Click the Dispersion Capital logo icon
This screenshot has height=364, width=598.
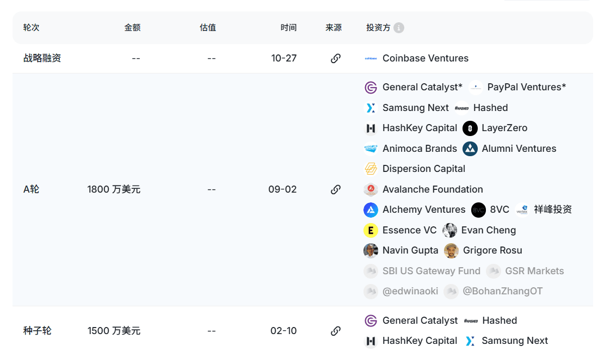pyautogui.click(x=371, y=169)
